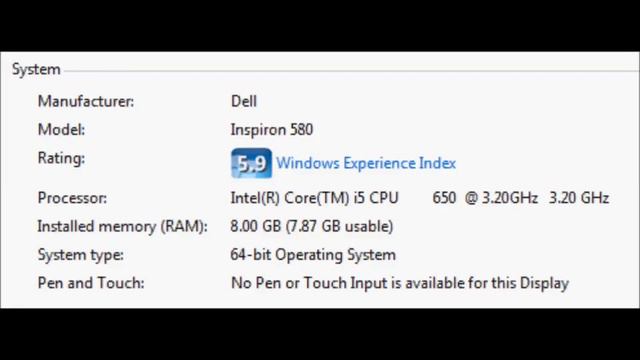The image size is (640, 360).
Task: Click the 7.87 GB usable text
Action: 339,227
